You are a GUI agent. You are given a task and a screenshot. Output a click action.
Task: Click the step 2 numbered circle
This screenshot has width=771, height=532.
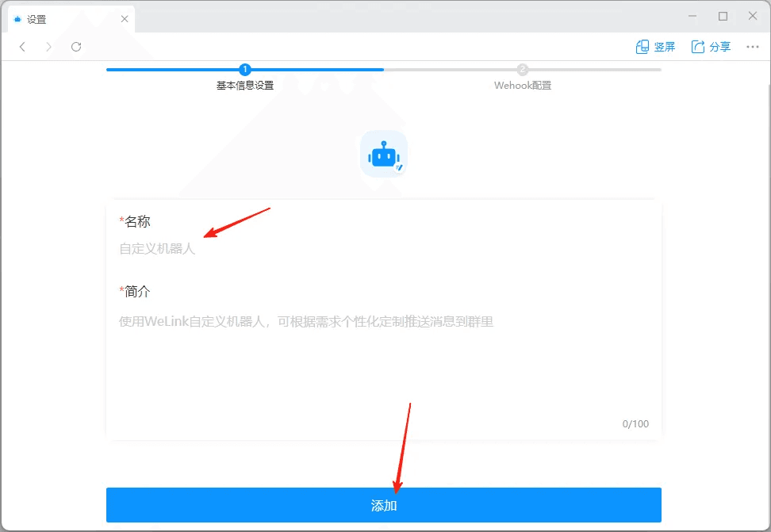tap(523, 70)
